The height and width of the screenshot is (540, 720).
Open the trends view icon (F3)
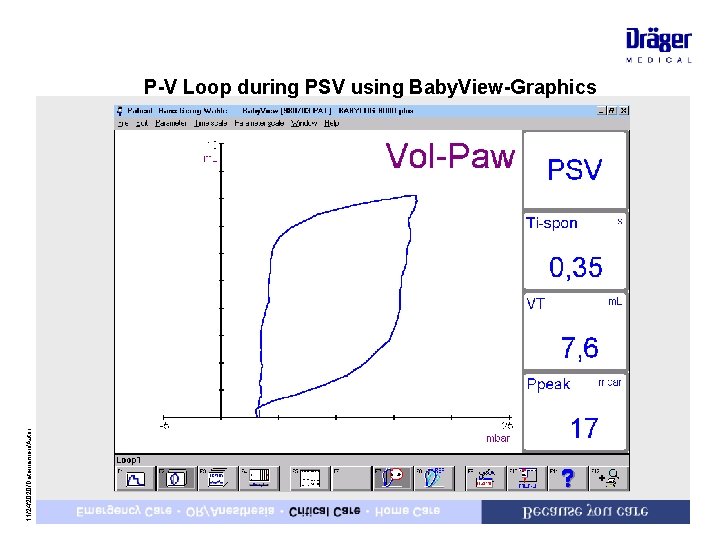pos(217,478)
